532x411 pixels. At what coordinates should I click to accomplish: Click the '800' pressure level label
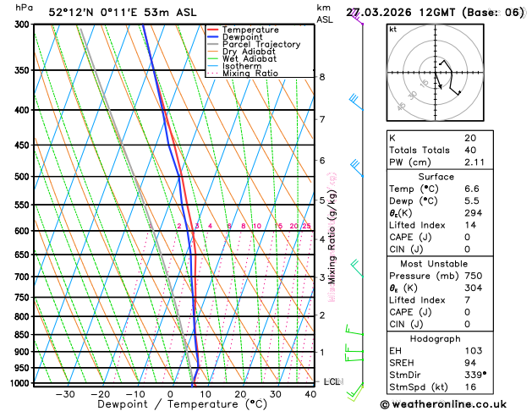point(24,317)
